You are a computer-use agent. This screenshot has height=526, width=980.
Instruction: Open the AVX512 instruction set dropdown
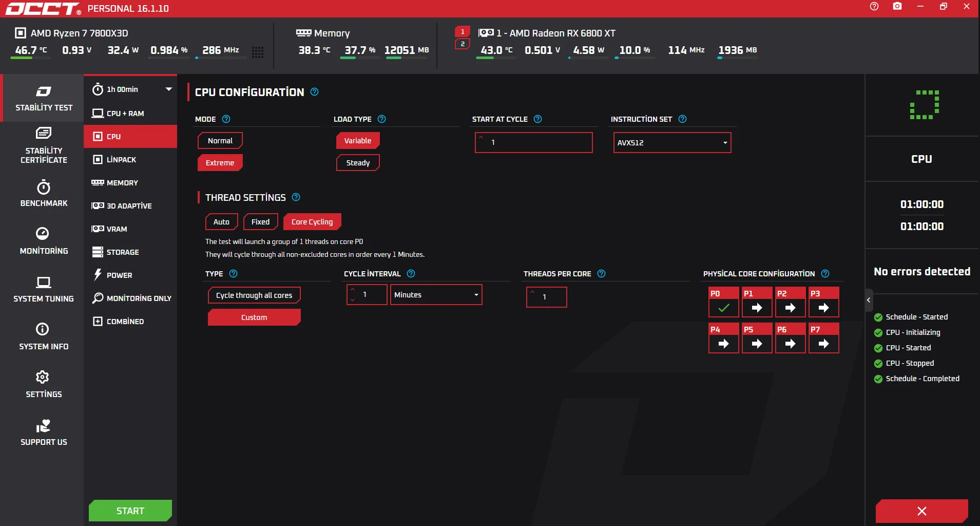pos(672,143)
